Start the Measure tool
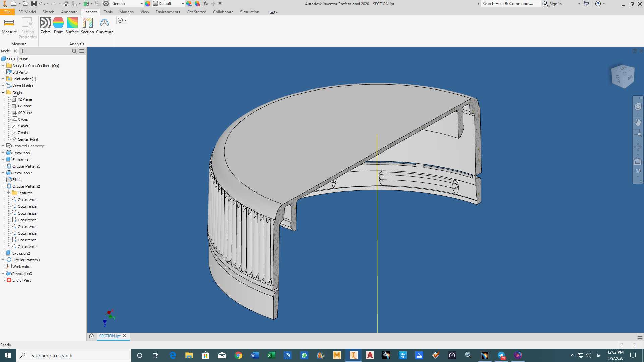This screenshot has width=644, height=362. pyautogui.click(x=9, y=26)
